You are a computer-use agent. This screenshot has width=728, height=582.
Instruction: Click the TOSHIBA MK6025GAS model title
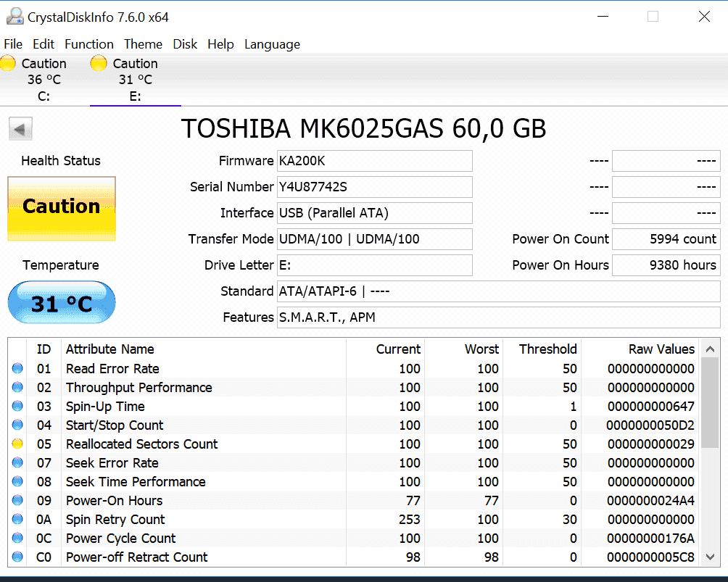tap(363, 128)
